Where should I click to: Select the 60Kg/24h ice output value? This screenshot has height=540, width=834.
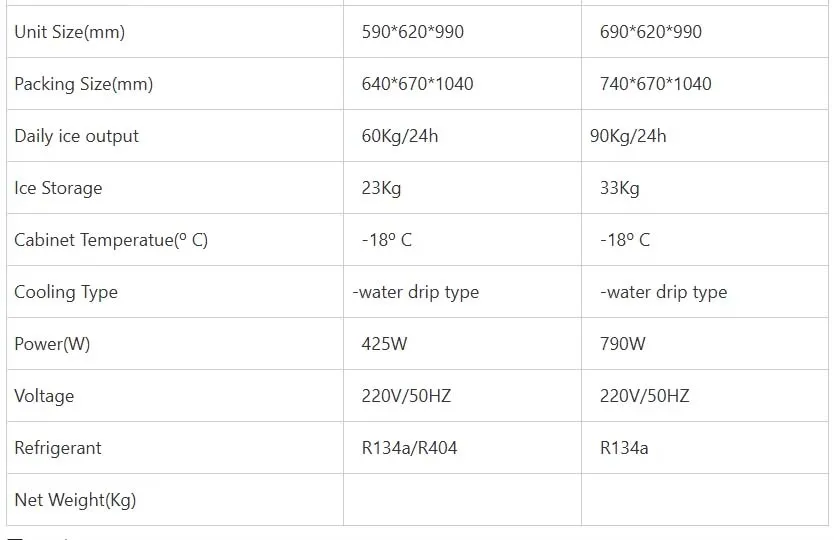click(399, 136)
